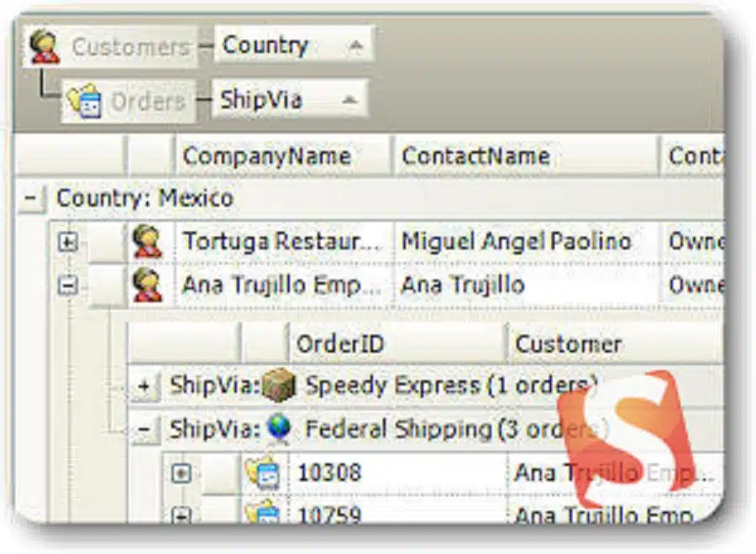Select the 'Miguel Angel Paolino' contact cell
756x554 pixels.
click(526, 242)
